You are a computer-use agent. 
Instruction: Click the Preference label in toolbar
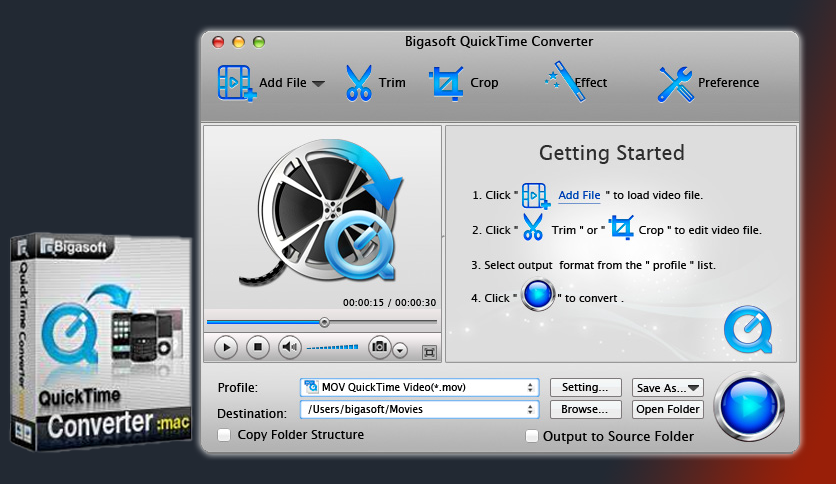[x=729, y=83]
